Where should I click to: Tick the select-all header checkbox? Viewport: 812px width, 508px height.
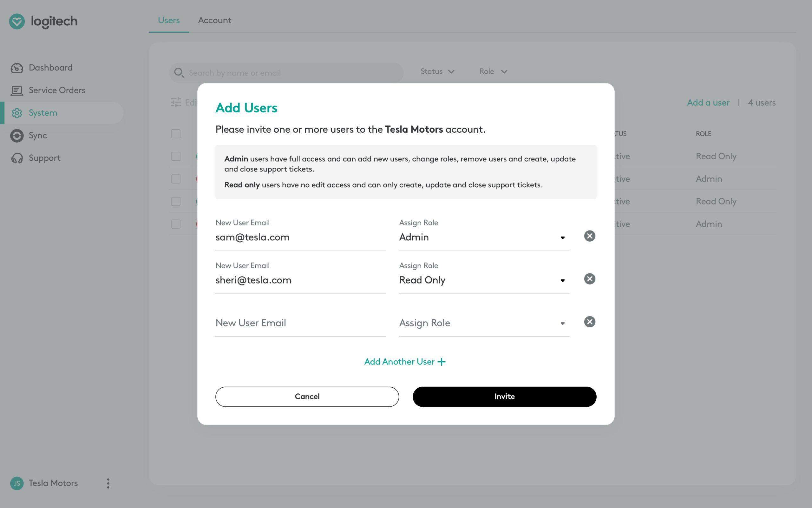coord(176,134)
